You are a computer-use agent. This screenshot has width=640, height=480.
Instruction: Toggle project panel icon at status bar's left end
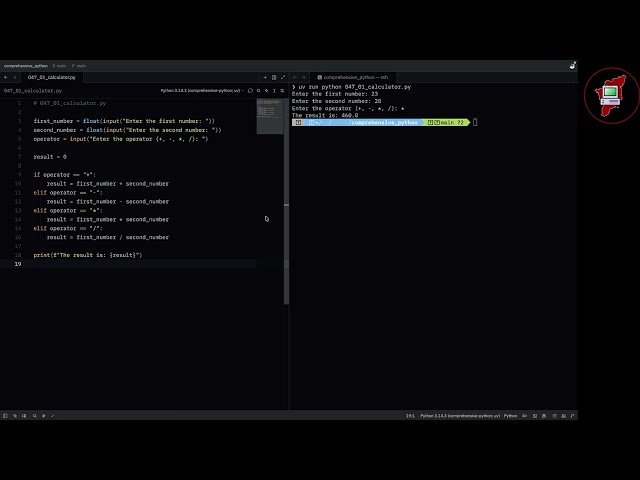pyautogui.click(x=5, y=416)
